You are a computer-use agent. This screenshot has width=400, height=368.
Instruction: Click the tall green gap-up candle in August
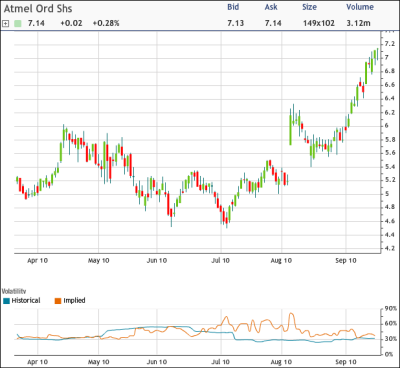pyautogui.click(x=290, y=130)
